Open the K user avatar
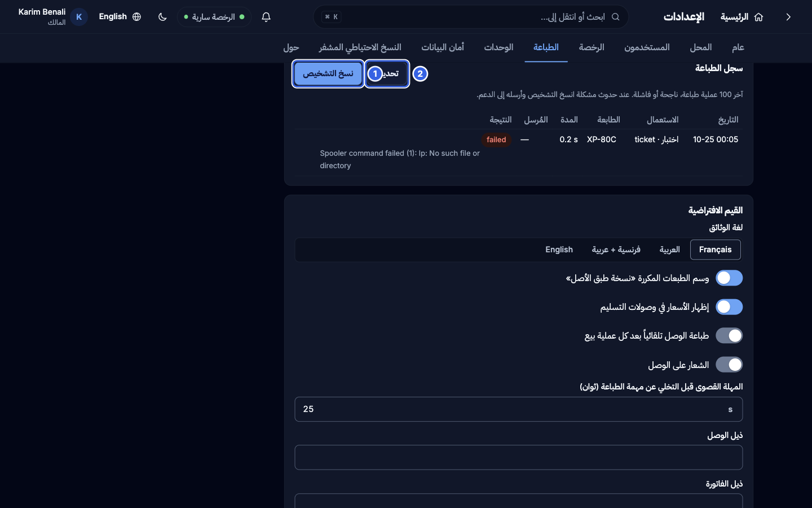This screenshot has height=508, width=812. (x=79, y=17)
